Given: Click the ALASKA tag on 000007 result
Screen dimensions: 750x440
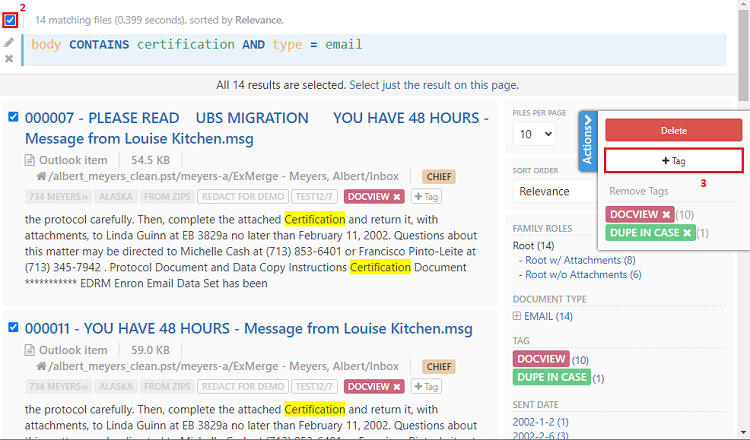Looking at the screenshot, I should 116,197.
